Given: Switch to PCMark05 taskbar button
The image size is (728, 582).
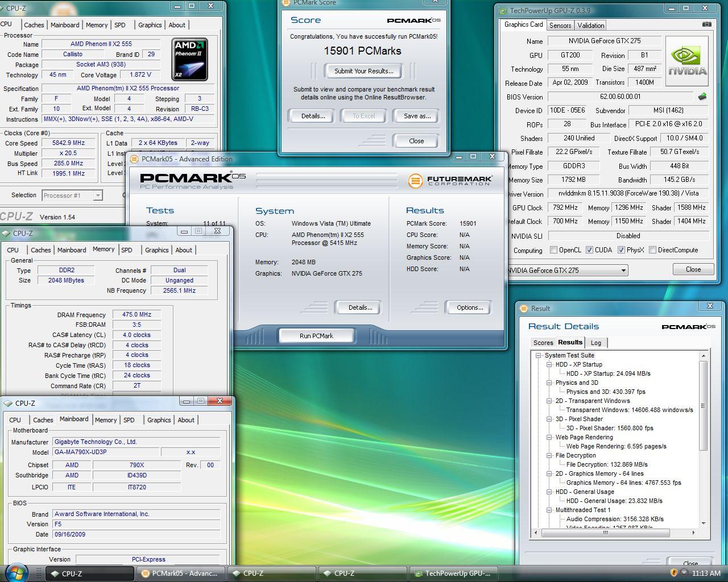Looking at the screenshot, I should pyautogui.click(x=181, y=573).
